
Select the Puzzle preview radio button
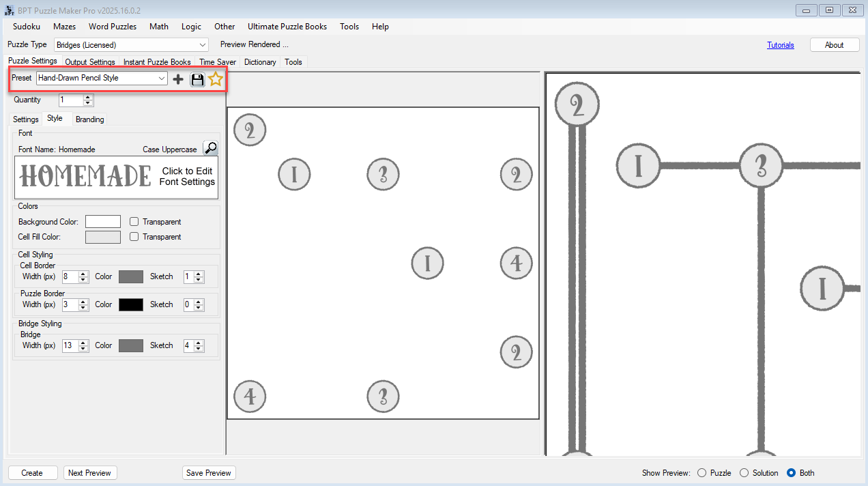pyautogui.click(x=701, y=472)
